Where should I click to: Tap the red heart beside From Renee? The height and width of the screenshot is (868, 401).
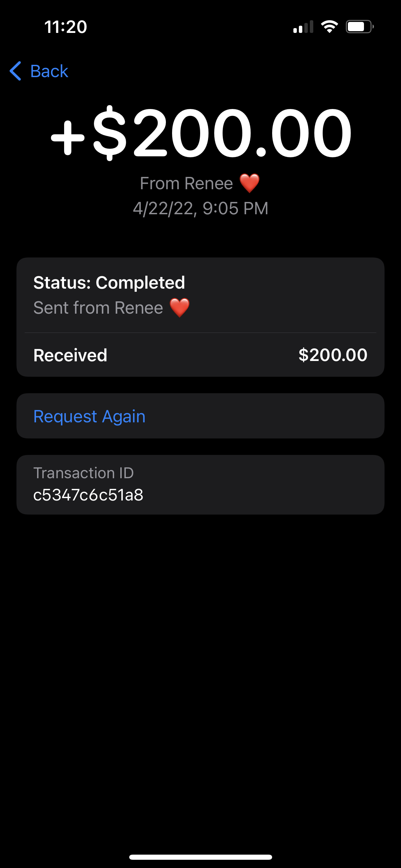point(249,183)
